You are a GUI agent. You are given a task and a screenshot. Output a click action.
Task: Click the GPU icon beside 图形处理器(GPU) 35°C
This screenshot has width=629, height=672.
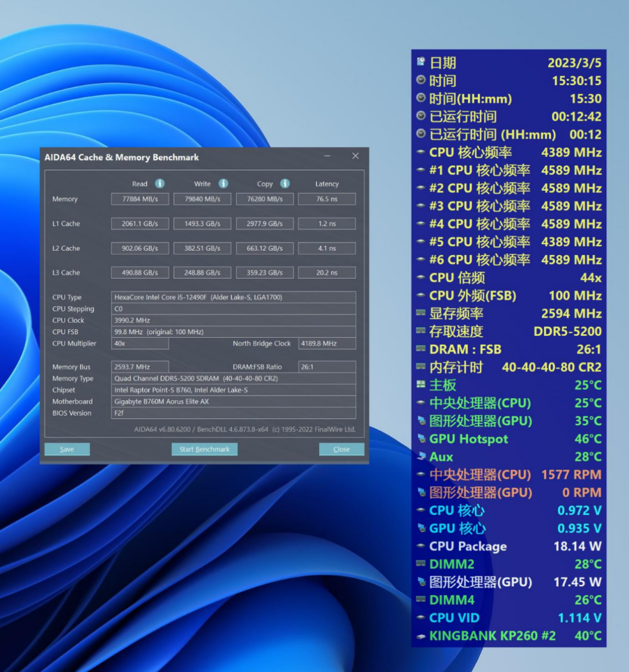[x=421, y=421]
